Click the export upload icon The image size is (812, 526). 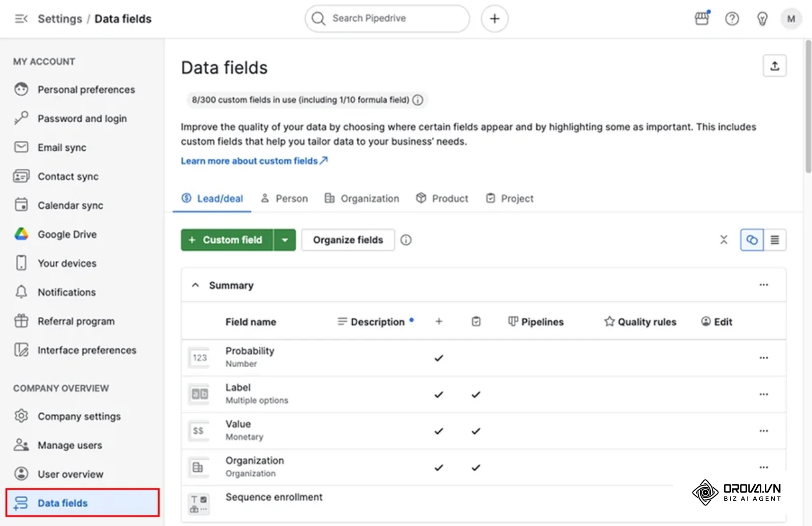pos(774,66)
